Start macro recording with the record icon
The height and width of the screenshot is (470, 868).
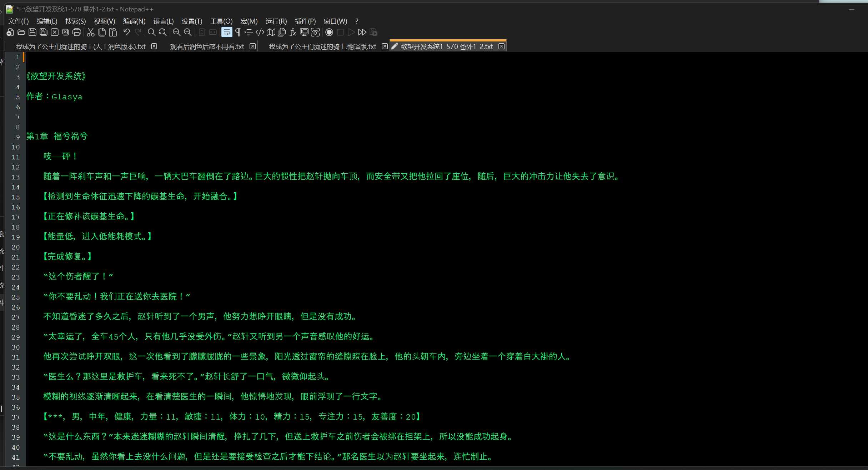(x=329, y=33)
